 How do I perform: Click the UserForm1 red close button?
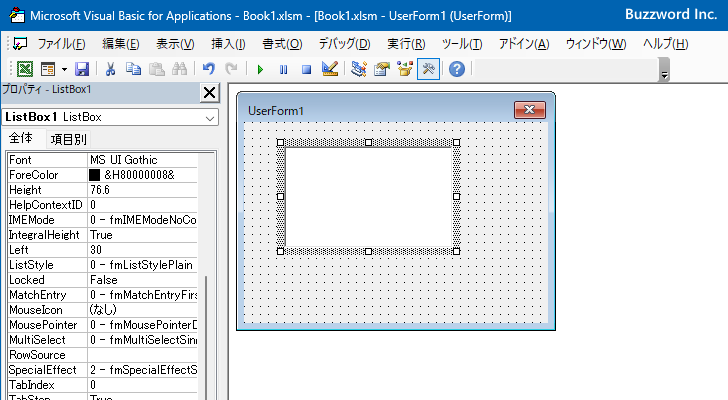(530, 110)
